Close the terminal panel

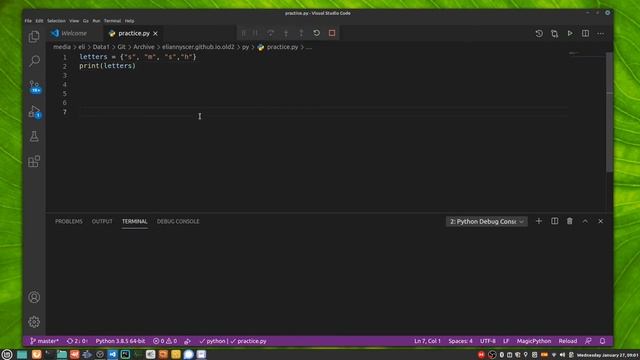601,221
